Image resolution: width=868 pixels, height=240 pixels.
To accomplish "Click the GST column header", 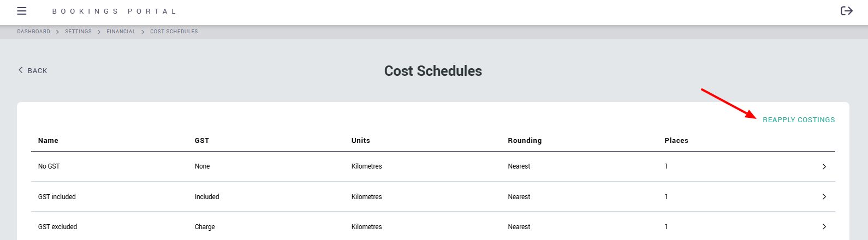I will (x=201, y=141).
